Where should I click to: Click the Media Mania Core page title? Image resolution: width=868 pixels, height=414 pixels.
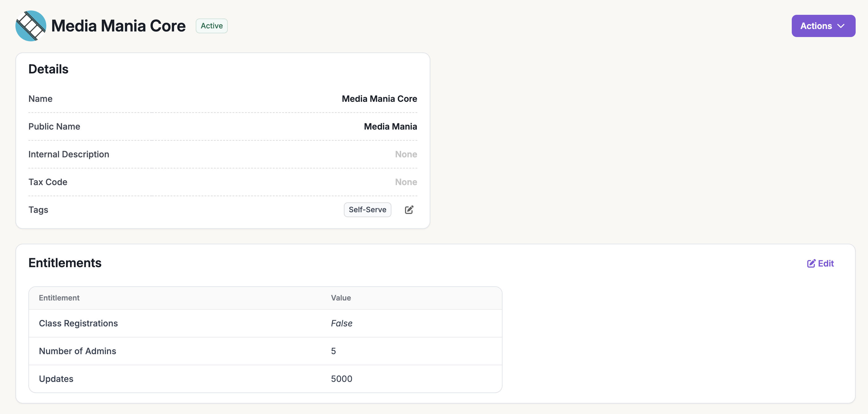coord(118,26)
